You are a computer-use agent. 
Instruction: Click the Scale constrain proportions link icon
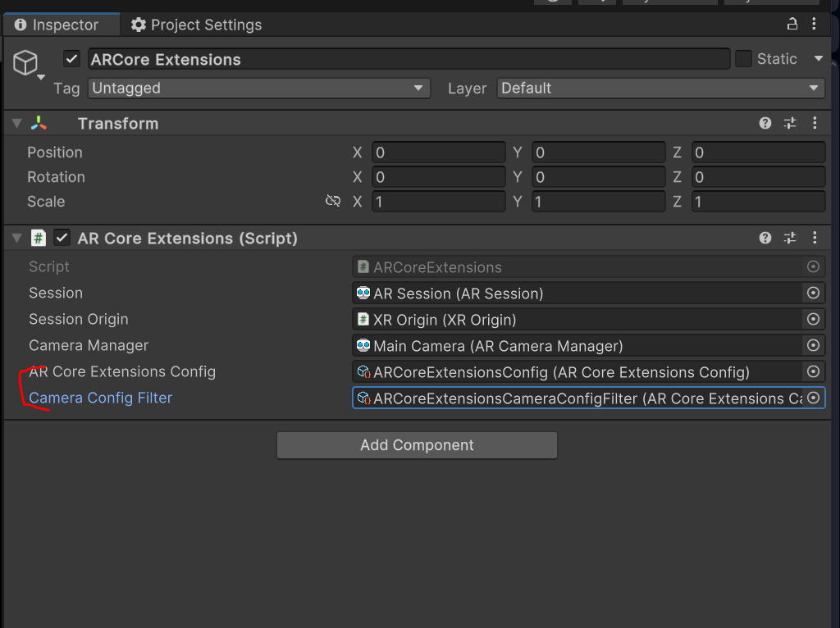coord(332,202)
